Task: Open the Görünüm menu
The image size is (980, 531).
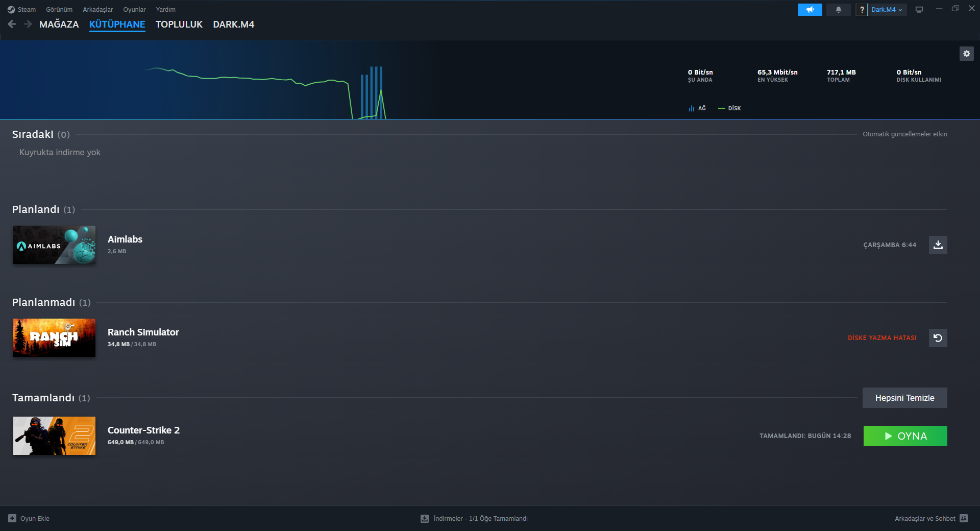Action: pyautogui.click(x=59, y=10)
